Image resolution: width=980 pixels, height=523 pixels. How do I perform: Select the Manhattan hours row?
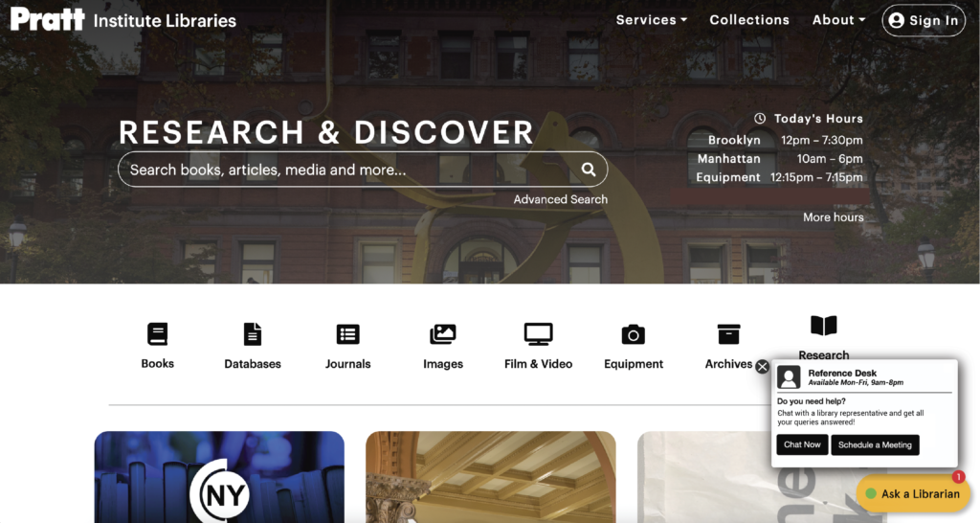coord(780,159)
